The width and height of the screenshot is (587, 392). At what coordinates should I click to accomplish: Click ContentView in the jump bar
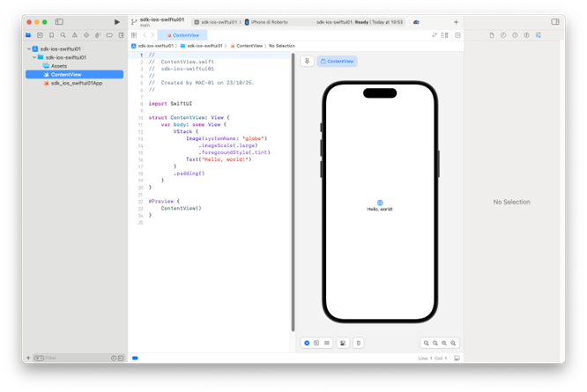pos(246,46)
